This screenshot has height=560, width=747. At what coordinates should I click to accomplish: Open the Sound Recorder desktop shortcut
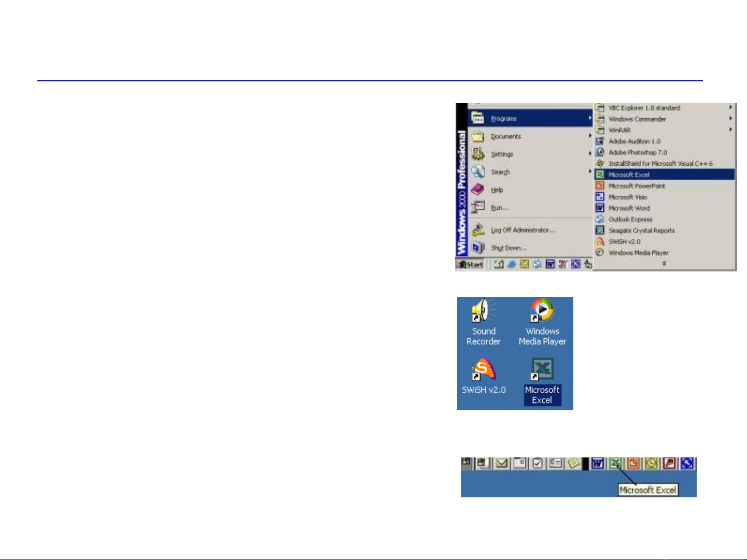pos(483,311)
